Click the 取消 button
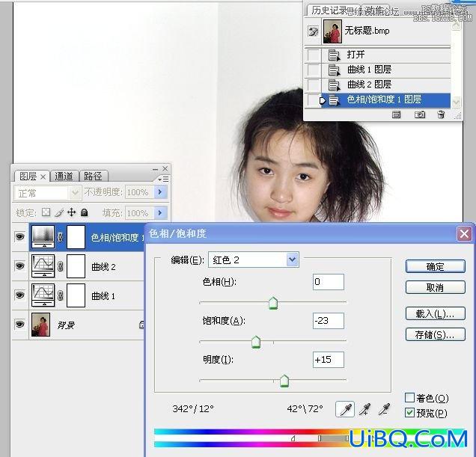Viewport: 476px width, 457px height. tap(436, 287)
